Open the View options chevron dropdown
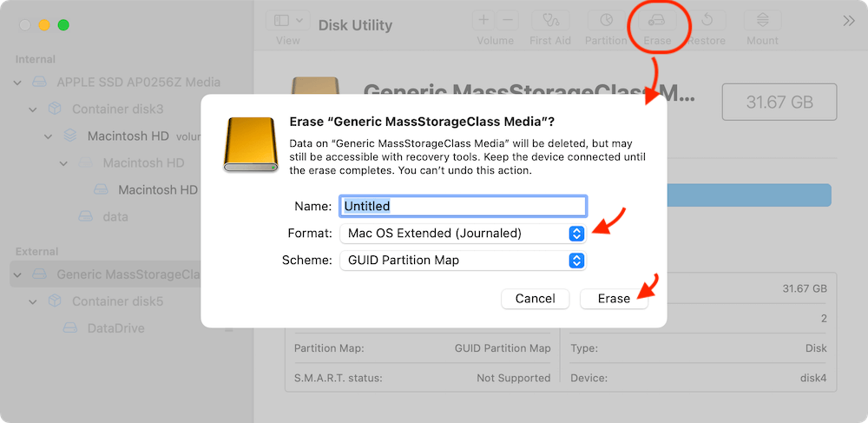Screen dimensions: 868x423 point(299,21)
